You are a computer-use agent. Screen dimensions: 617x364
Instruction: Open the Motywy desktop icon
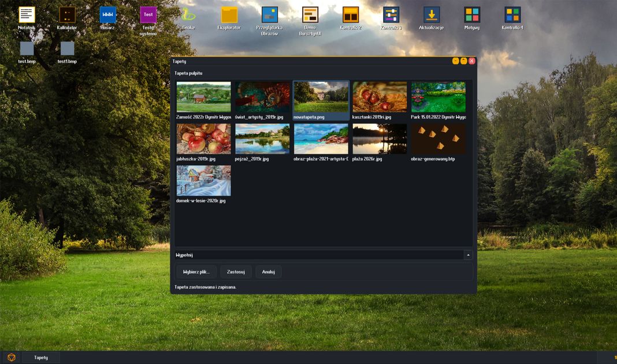click(x=472, y=15)
